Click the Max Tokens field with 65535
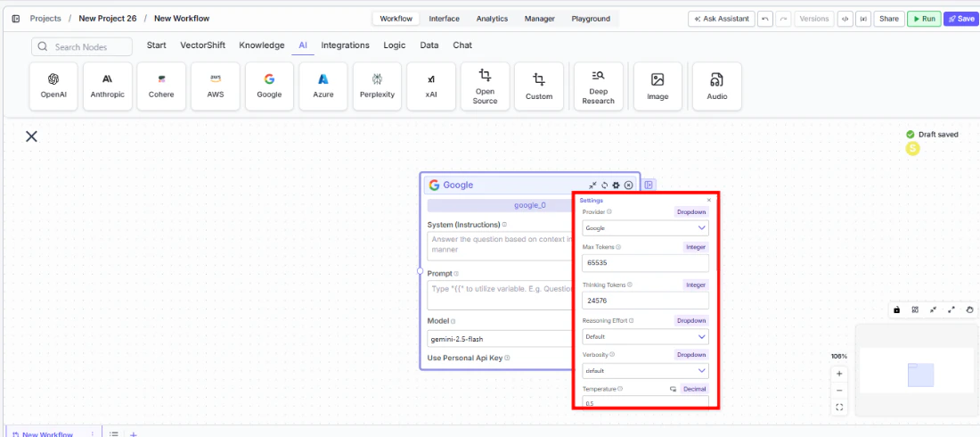The image size is (980, 437). pos(646,263)
